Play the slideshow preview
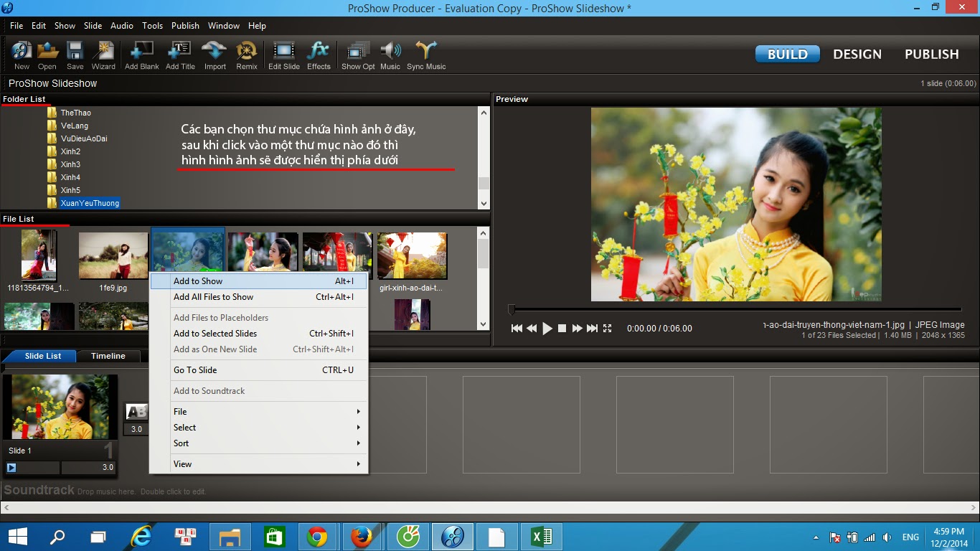Screen dimensions: 980x551 click(x=547, y=328)
